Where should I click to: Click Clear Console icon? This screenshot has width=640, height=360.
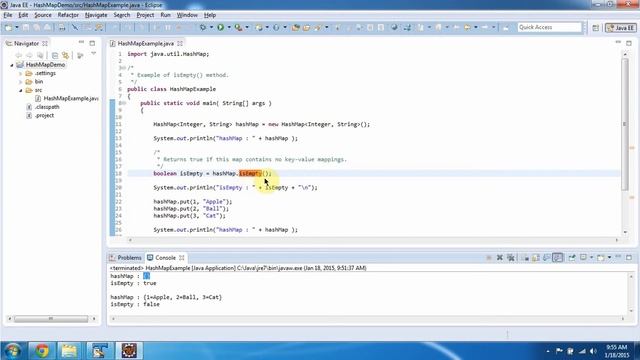(525, 258)
